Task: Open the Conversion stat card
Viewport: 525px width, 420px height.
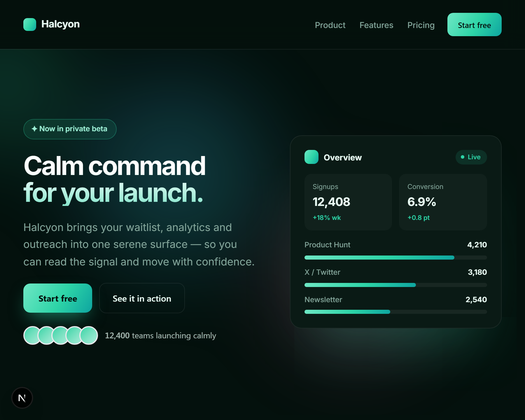Action: coord(443,202)
